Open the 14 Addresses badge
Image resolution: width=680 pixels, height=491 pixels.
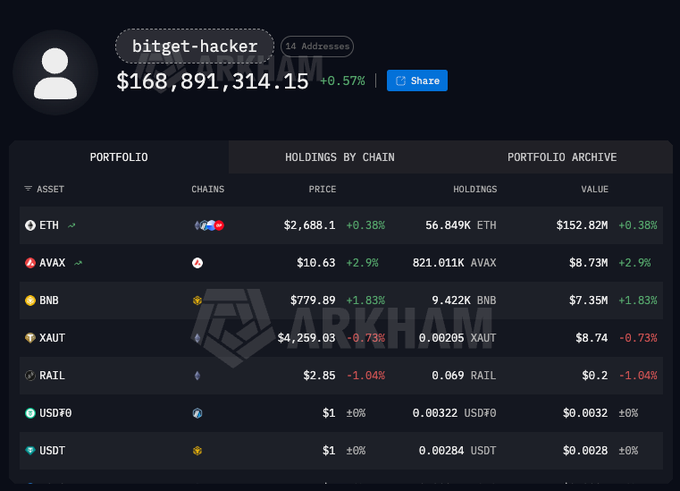[317, 46]
